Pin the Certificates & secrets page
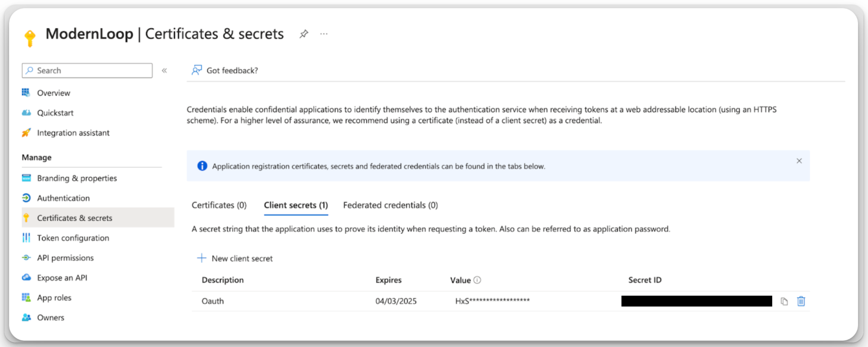The height and width of the screenshot is (347, 868). point(304,34)
